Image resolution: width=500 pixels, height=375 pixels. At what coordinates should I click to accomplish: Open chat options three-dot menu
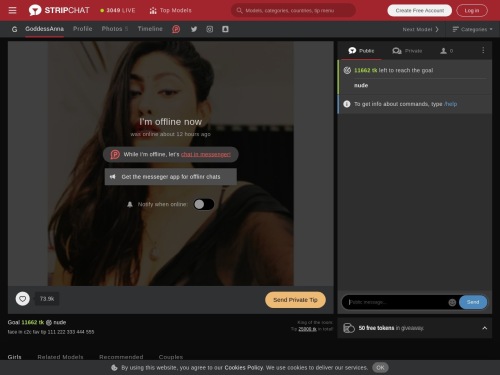pyautogui.click(x=483, y=50)
